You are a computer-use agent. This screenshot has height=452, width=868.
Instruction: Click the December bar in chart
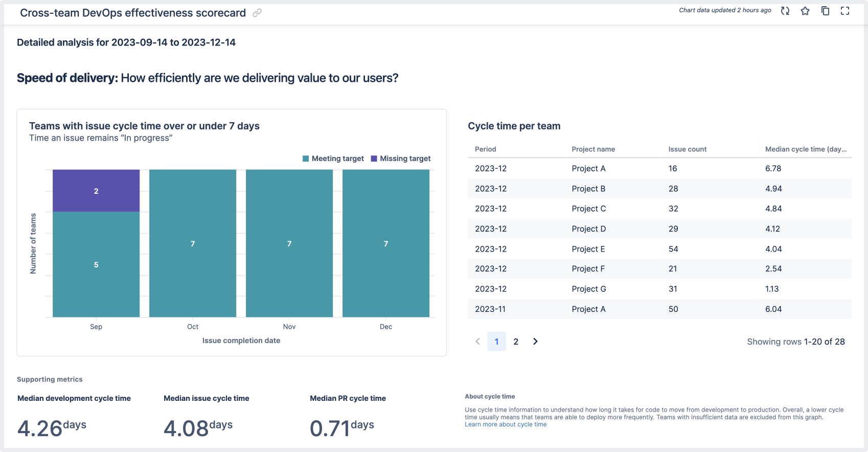pyautogui.click(x=386, y=243)
